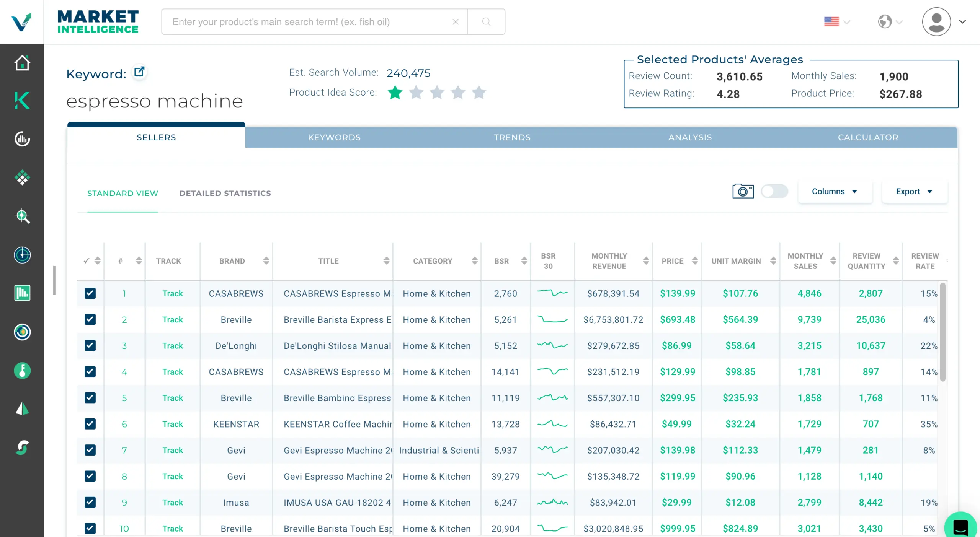This screenshot has height=537, width=980.
Task: Uncheck row 2 Breville Barista Express checkbox
Action: click(x=90, y=319)
